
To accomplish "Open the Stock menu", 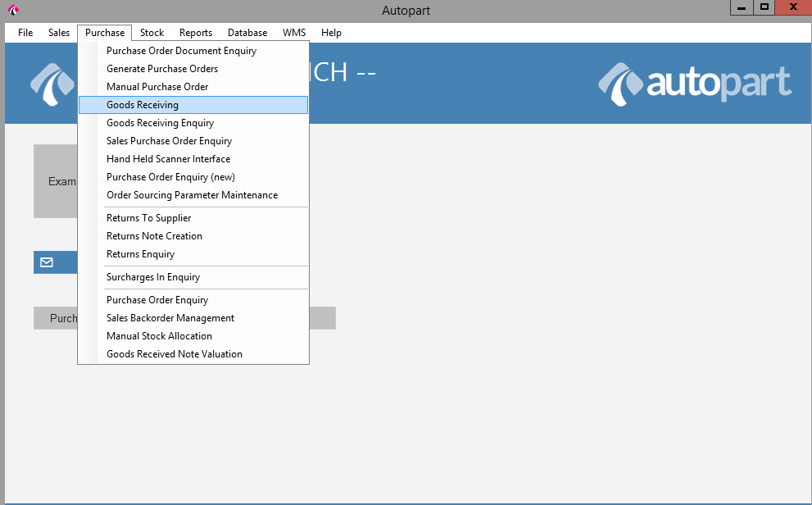I will coord(152,33).
